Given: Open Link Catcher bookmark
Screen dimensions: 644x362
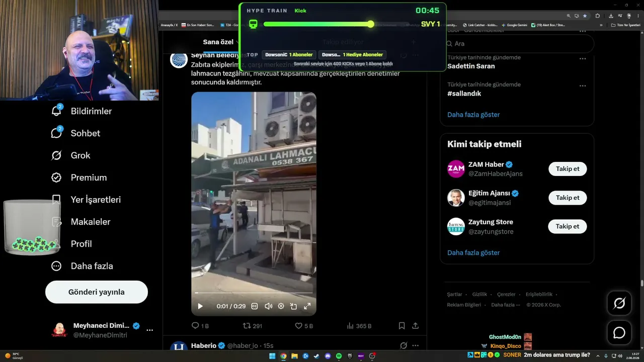Looking at the screenshot, I should click(479, 25).
